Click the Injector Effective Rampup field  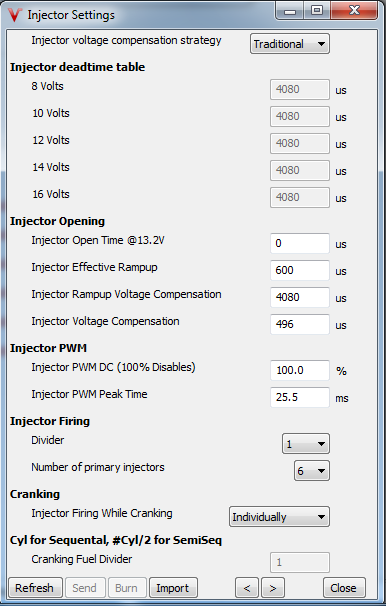pos(300,270)
